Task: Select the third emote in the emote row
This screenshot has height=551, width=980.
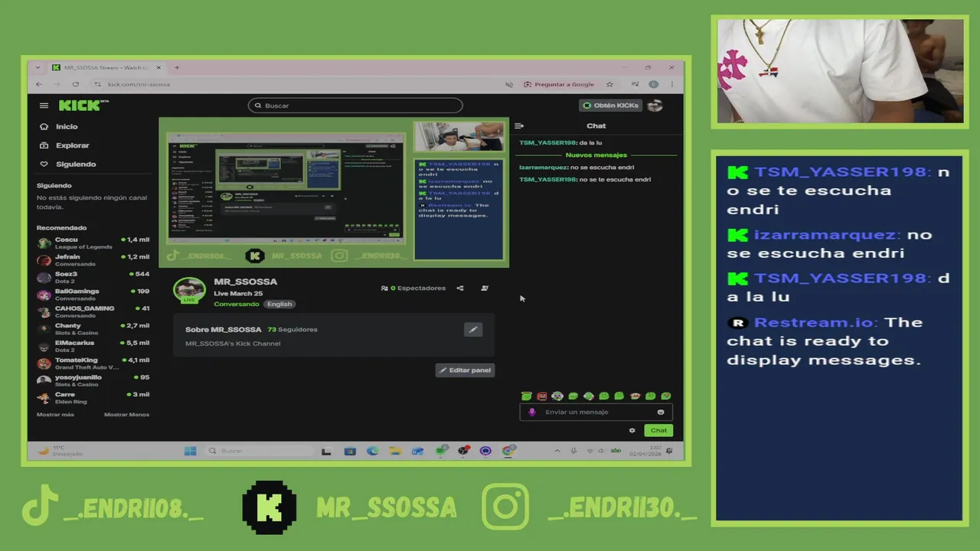Action: tap(557, 396)
